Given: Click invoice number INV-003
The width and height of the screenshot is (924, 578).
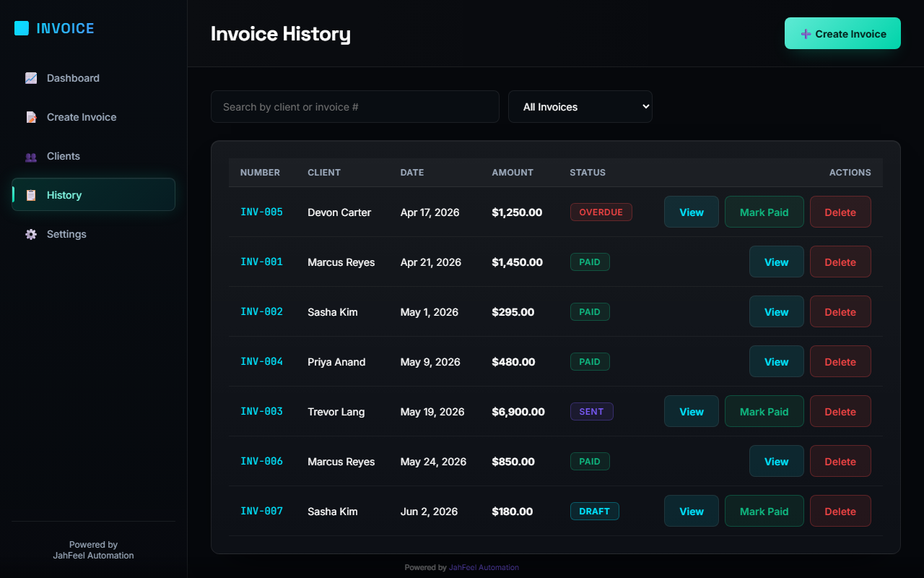Looking at the screenshot, I should 261,411.
